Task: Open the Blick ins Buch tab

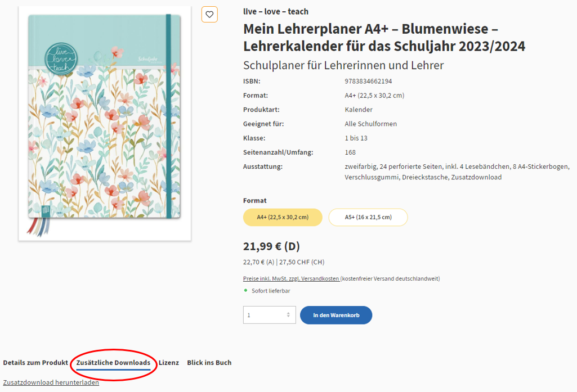Action: (x=209, y=363)
